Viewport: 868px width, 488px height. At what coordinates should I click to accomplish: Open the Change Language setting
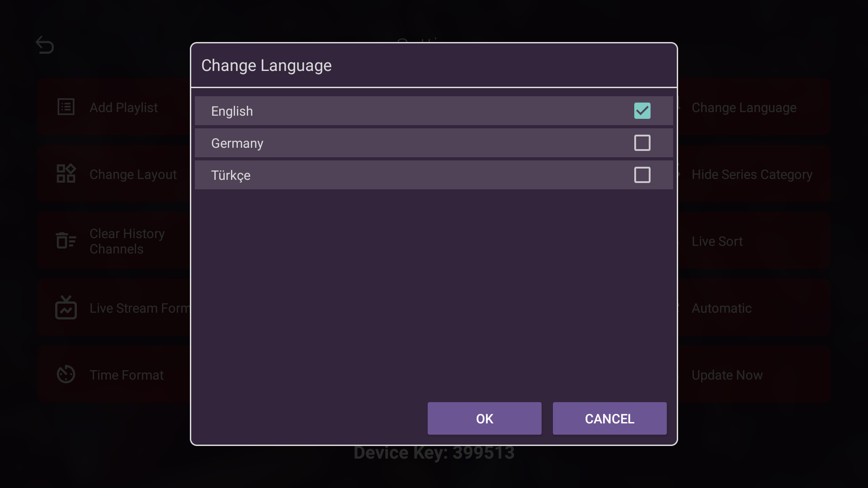click(x=744, y=108)
